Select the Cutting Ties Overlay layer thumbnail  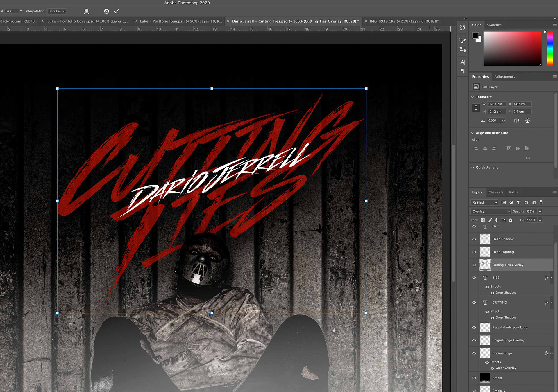tap(485, 265)
